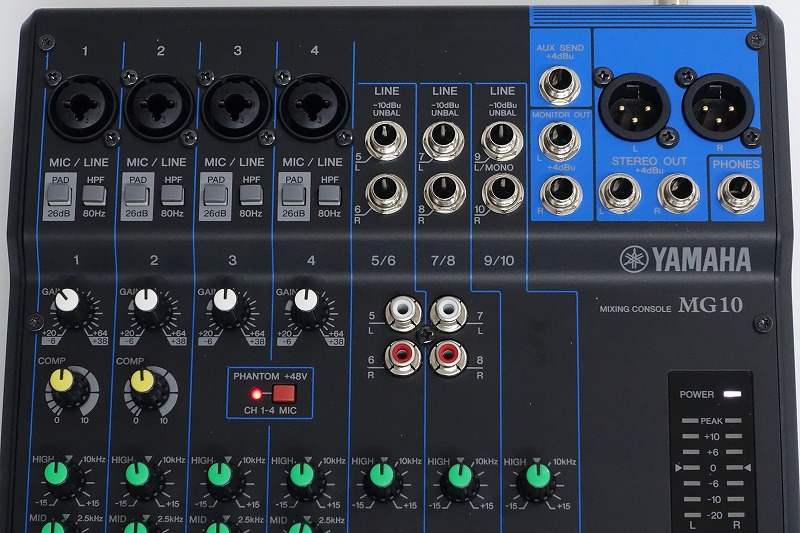Click the LINE 6 R input jack

pyautogui.click(x=386, y=193)
